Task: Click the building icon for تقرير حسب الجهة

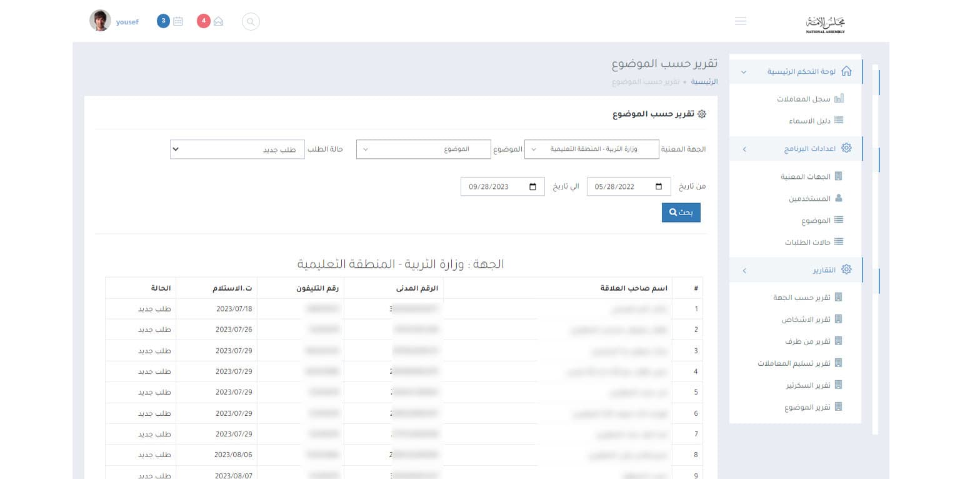Action: pos(839,297)
